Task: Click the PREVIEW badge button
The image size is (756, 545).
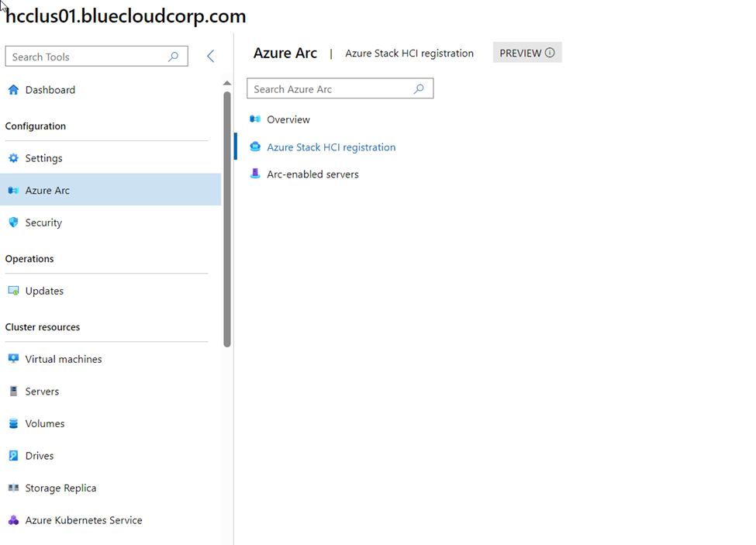Action: (527, 53)
